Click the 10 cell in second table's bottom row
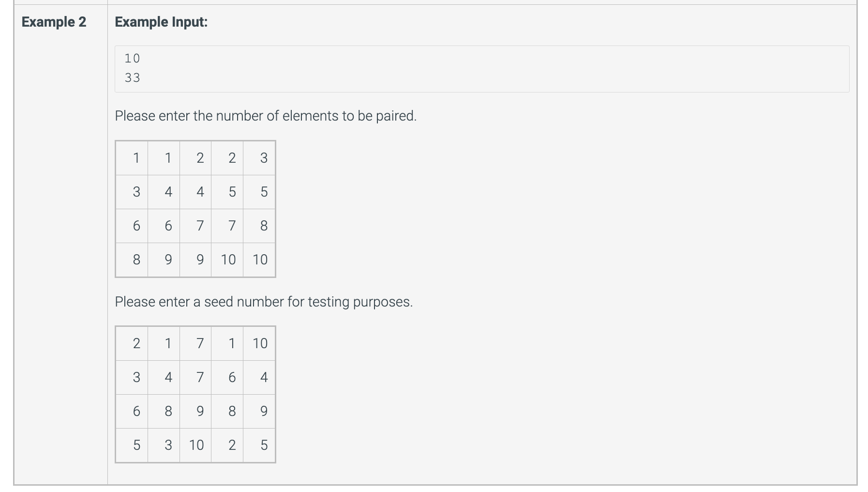 (195, 446)
